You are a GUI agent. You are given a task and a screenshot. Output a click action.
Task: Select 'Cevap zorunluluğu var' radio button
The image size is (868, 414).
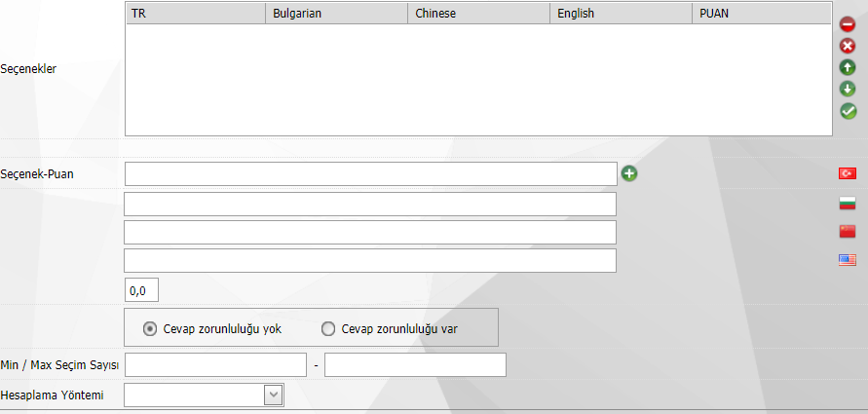(x=328, y=329)
